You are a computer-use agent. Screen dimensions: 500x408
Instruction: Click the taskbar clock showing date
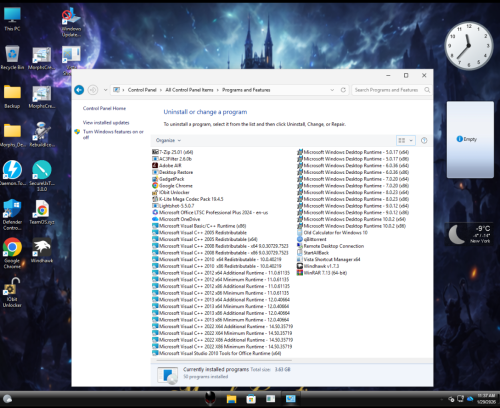coord(486,399)
